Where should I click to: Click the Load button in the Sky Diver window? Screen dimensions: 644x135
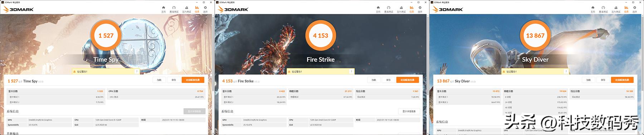pyautogui.click(x=589, y=80)
